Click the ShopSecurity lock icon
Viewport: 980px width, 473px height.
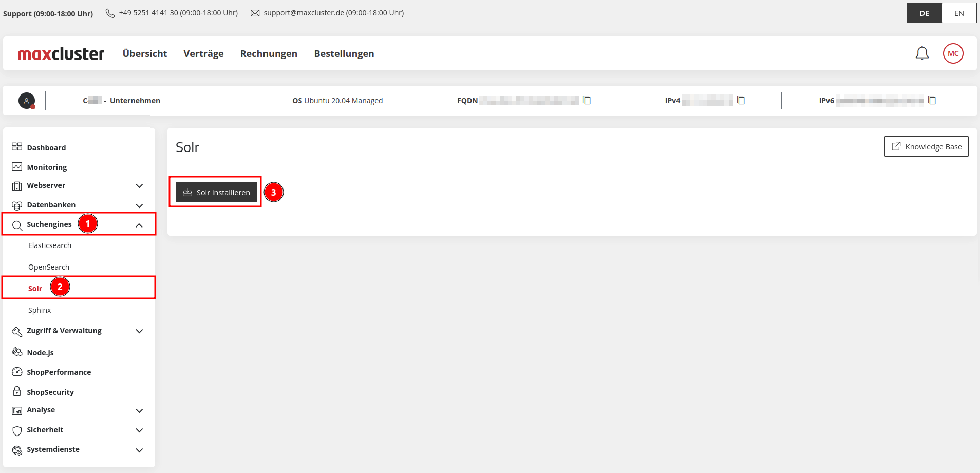click(17, 391)
